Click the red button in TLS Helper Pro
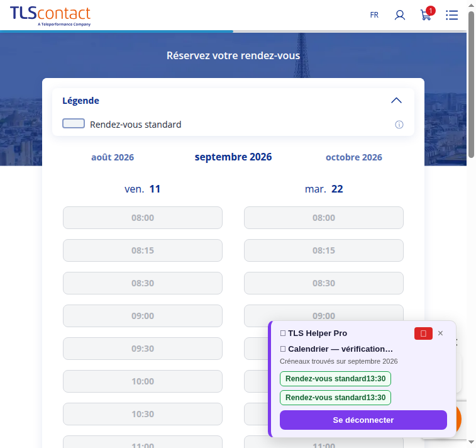 (x=423, y=333)
